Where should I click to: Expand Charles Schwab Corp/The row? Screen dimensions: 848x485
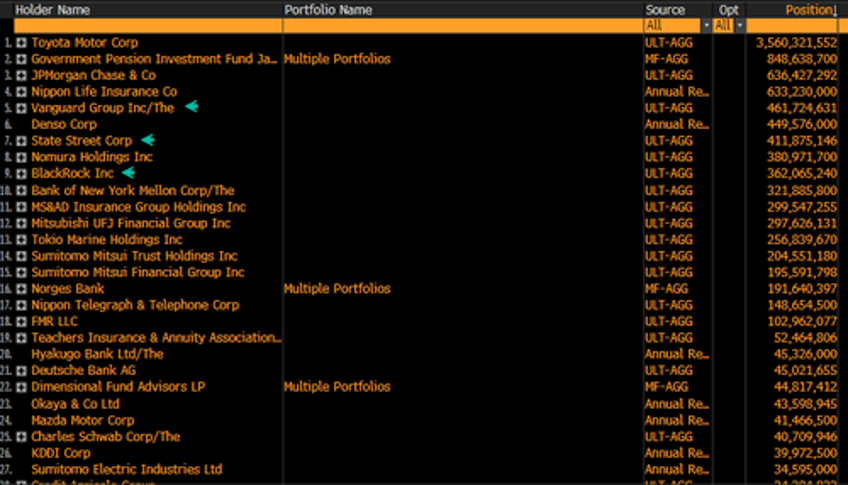(21, 437)
